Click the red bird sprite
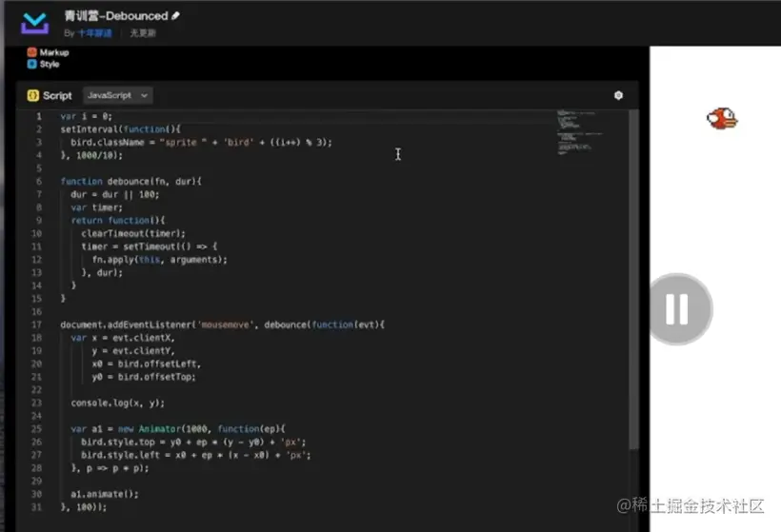The height and width of the screenshot is (532, 781). pyautogui.click(x=722, y=118)
